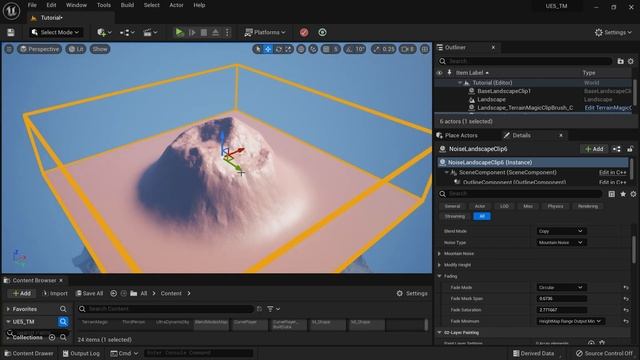
Task: Toggle the Details panel lock icon
Action: tap(630, 149)
